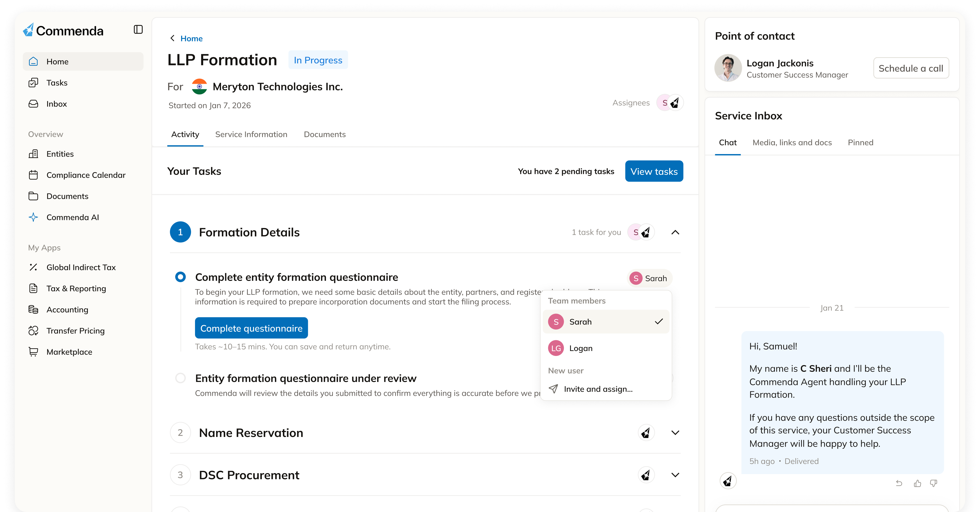Open Accounting app
The image size is (980, 512).
(83, 309)
